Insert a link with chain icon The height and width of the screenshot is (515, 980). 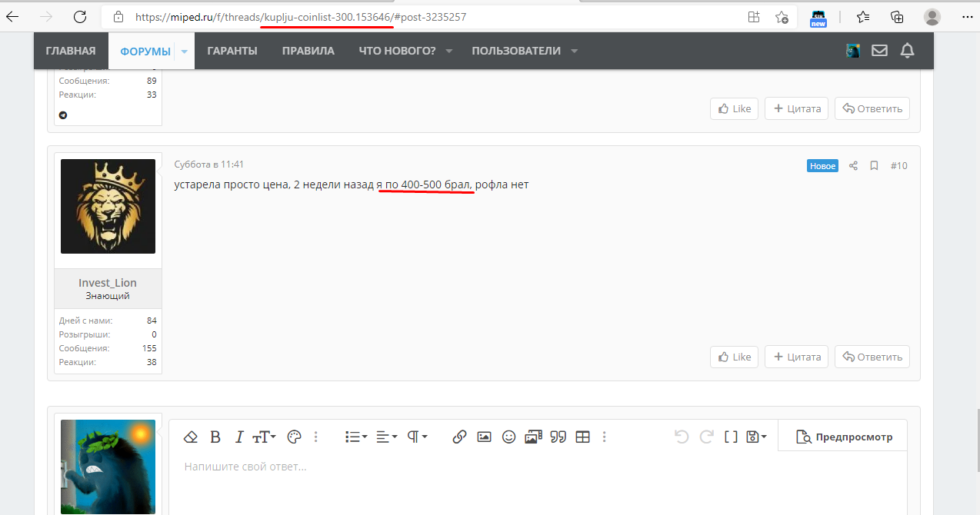coord(459,437)
